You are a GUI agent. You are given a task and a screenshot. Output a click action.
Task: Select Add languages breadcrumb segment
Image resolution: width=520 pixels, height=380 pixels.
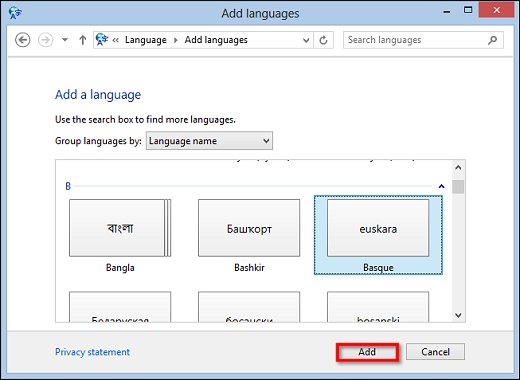(x=216, y=40)
